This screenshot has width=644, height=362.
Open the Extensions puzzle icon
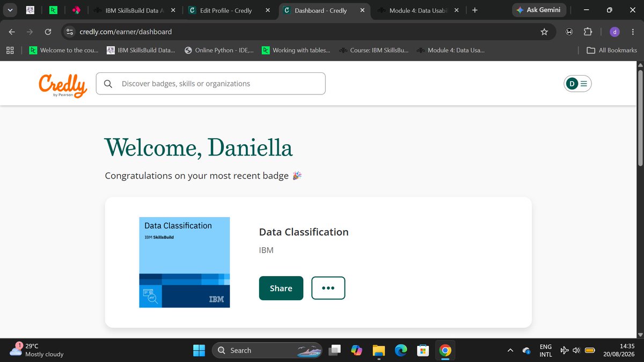click(x=588, y=32)
